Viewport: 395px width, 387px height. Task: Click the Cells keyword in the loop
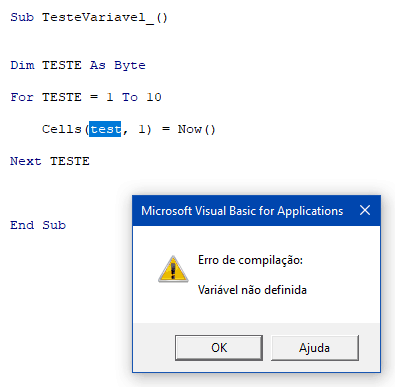click(x=62, y=129)
